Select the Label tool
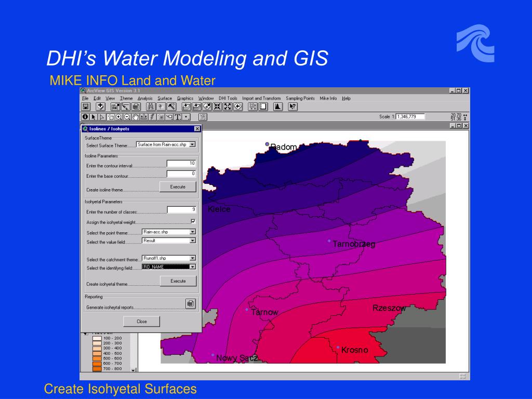532x399 pixels. pos(169,117)
